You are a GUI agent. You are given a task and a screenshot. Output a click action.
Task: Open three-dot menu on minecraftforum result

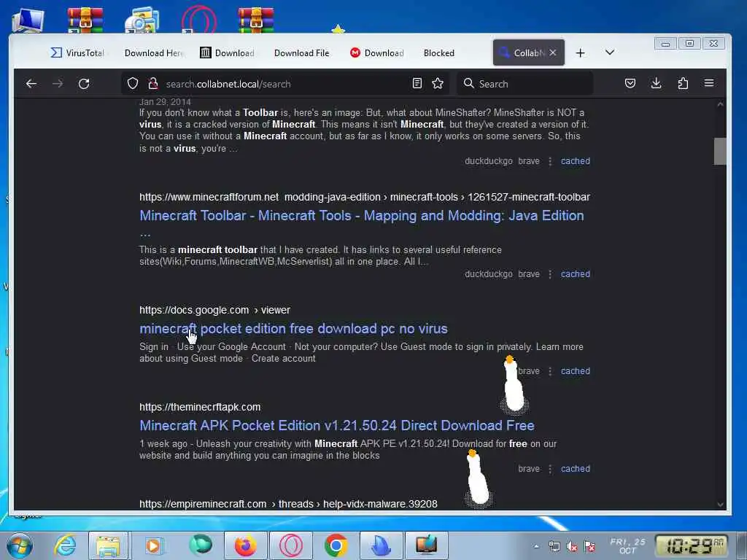[550, 274]
